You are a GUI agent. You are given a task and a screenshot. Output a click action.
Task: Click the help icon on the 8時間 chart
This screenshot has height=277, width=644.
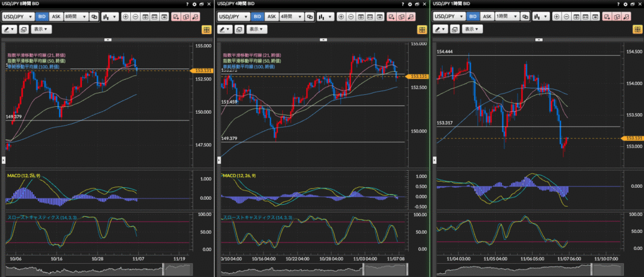pos(187,4)
